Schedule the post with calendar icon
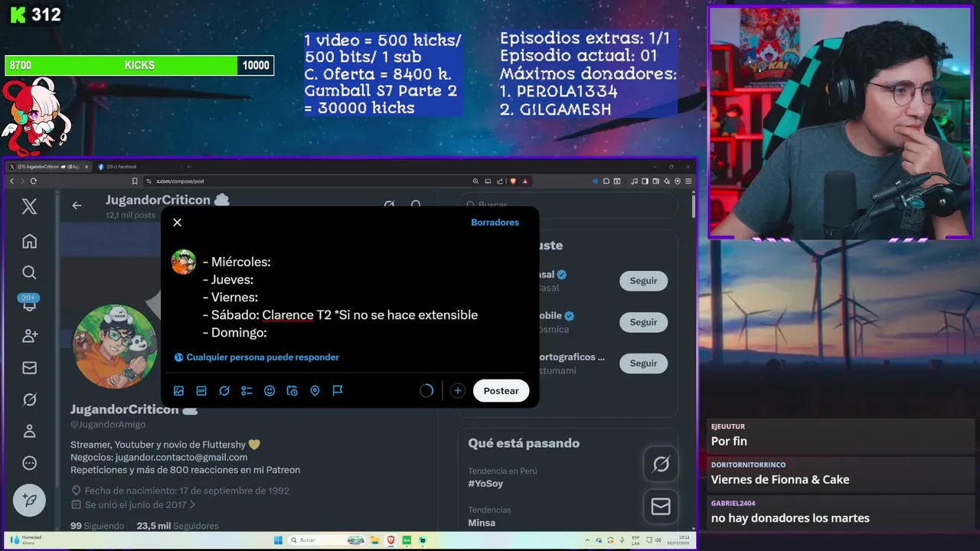The height and width of the screenshot is (551, 980). pyautogui.click(x=292, y=391)
